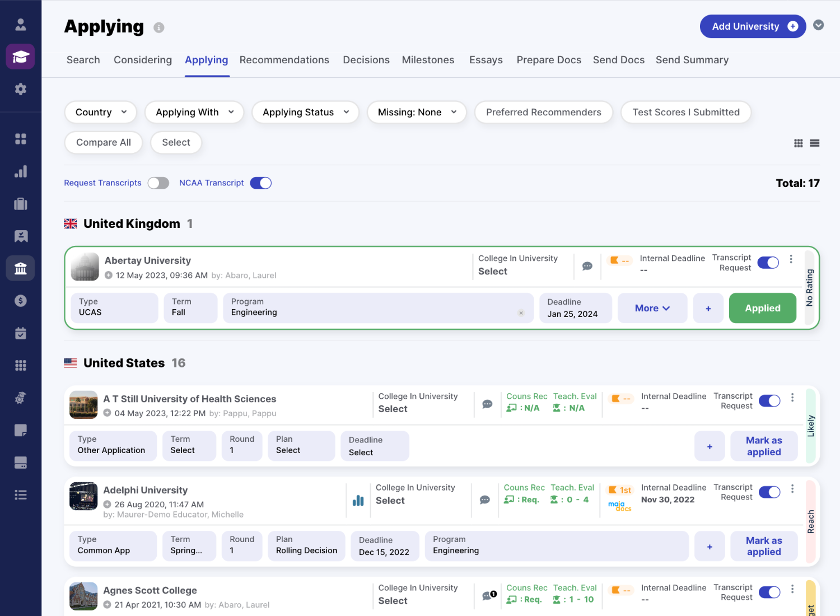Toggle Transcript Request for Adelphi University
840x616 pixels.
(x=769, y=492)
